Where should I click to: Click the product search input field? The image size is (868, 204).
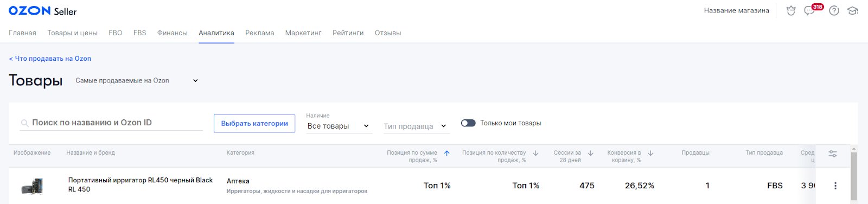pos(111,123)
